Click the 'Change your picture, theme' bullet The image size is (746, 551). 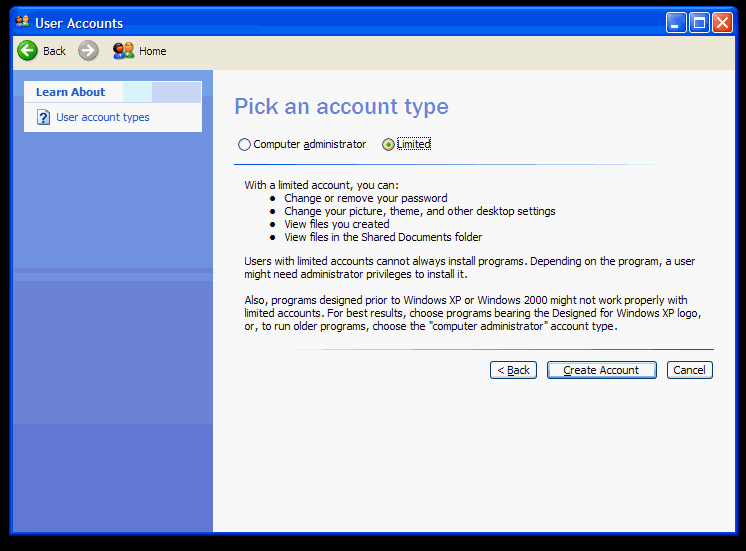click(420, 211)
